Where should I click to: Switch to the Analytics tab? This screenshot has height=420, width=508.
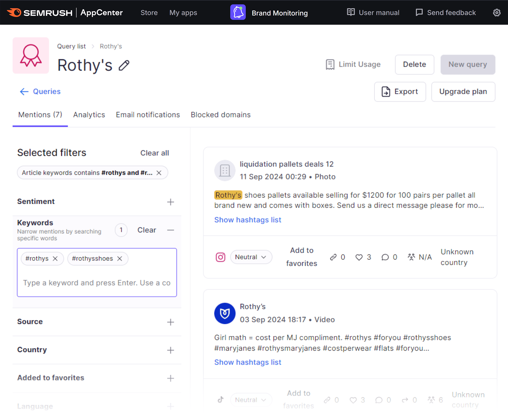[x=89, y=115]
